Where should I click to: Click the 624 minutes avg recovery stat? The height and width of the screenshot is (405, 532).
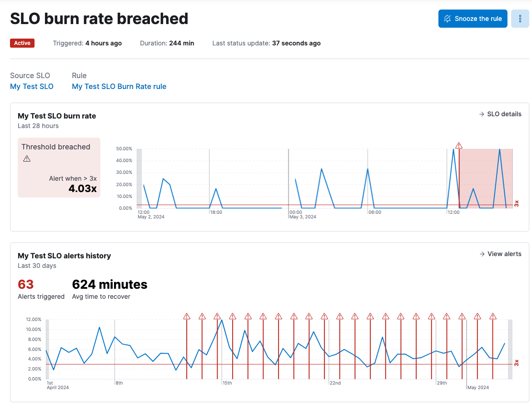109,285
